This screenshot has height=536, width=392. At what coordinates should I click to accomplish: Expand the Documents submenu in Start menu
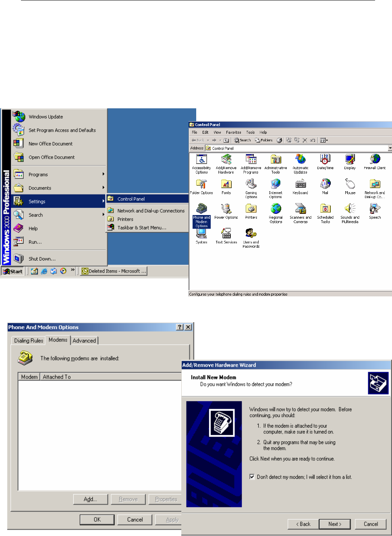[x=59, y=188]
